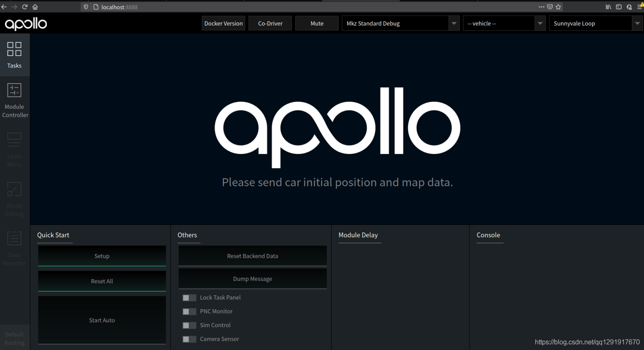644x350 pixels.
Task: Toggle the Lock Task Panel switch
Action: pyautogui.click(x=189, y=298)
